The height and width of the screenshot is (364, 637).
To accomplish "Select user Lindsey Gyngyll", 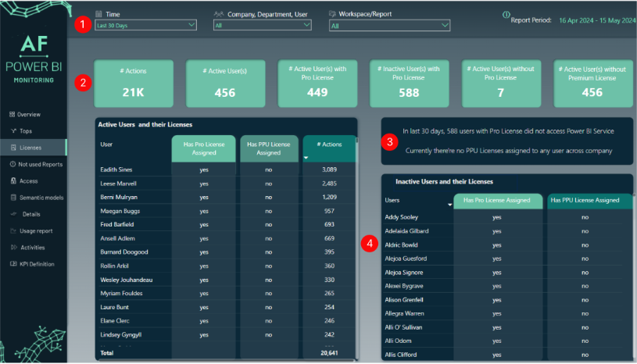I will [120, 335].
